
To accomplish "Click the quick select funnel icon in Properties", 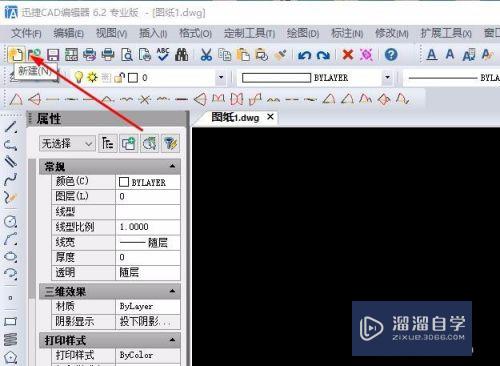I will (x=170, y=144).
